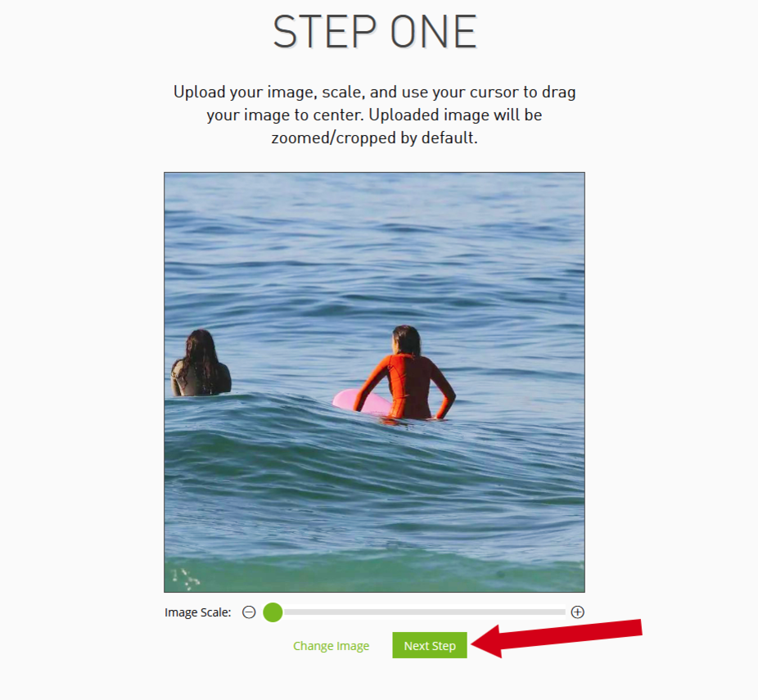Click the green Image Scale slider handle
This screenshot has height=700, width=758.
coord(273,612)
